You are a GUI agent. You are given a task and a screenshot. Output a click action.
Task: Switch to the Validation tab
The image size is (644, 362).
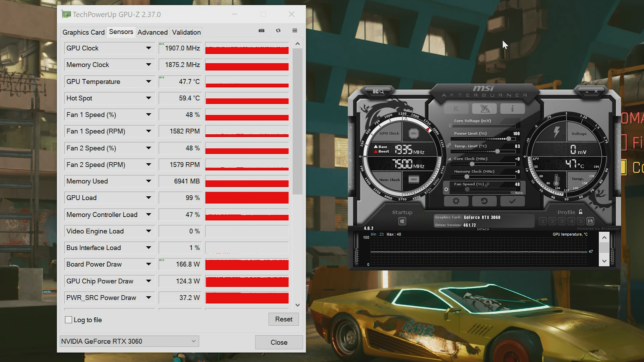186,32
